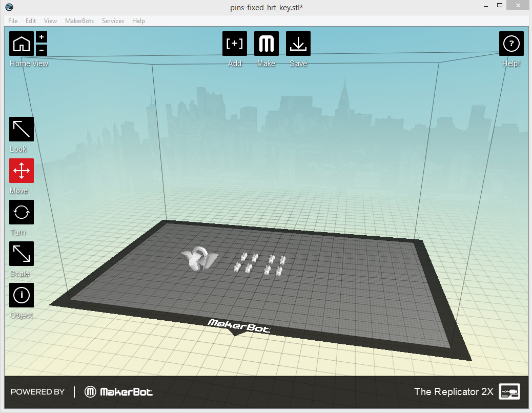Viewport: 532px width, 413px height.
Task: Open the Make print dialog icon
Action: tap(267, 44)
